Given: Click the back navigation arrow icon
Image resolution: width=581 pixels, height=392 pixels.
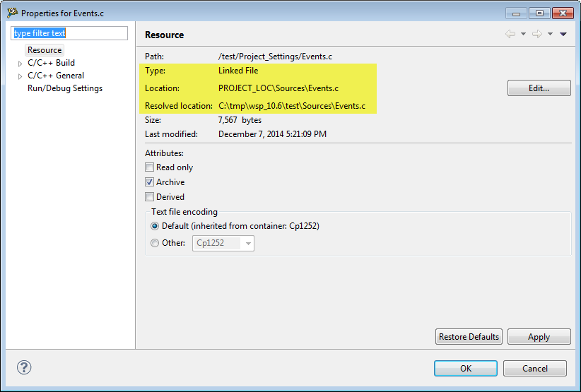Looking at the screenshot, I should 510,34.
